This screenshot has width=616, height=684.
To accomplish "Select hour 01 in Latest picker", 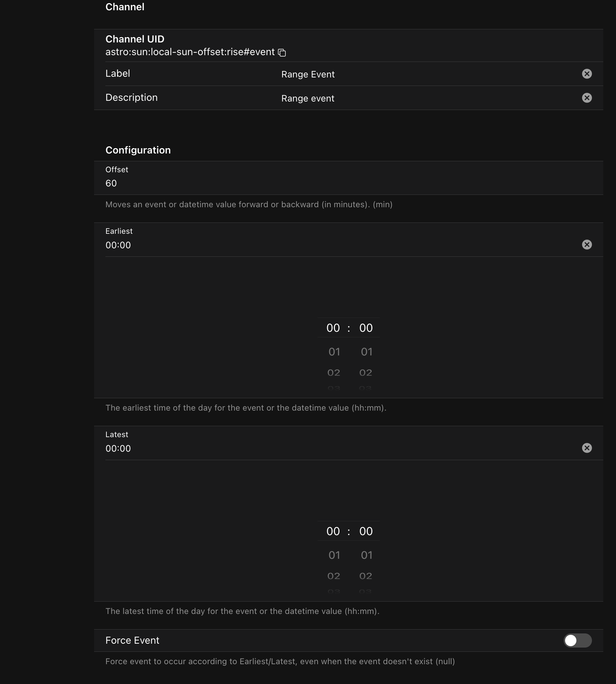I will click(x=334, y=555).
